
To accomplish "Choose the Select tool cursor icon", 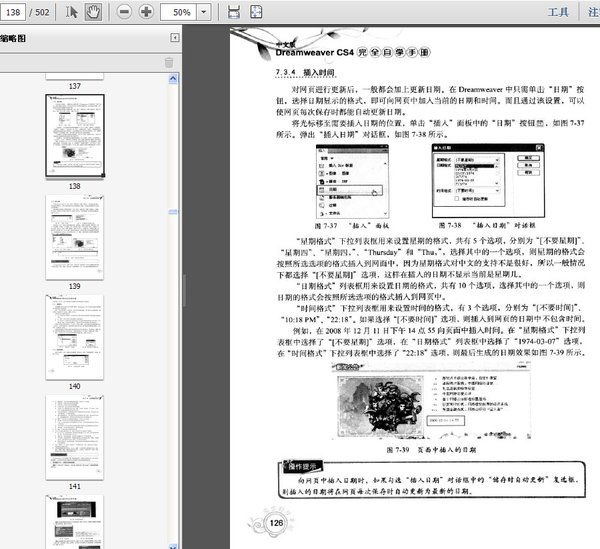I will [x=71, y=12].
